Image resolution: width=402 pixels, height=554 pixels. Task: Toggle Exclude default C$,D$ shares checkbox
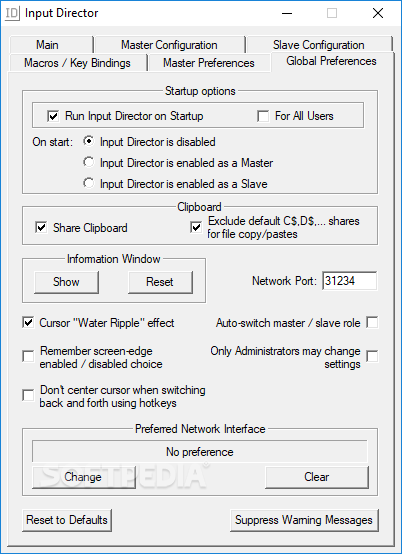pos(196,228)
